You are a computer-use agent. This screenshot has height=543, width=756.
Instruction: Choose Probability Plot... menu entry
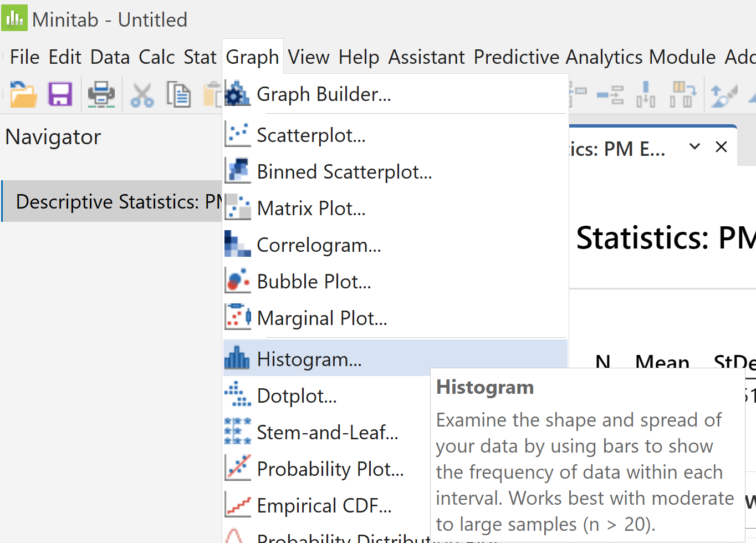pyautogui.click(x=327, y=469)
